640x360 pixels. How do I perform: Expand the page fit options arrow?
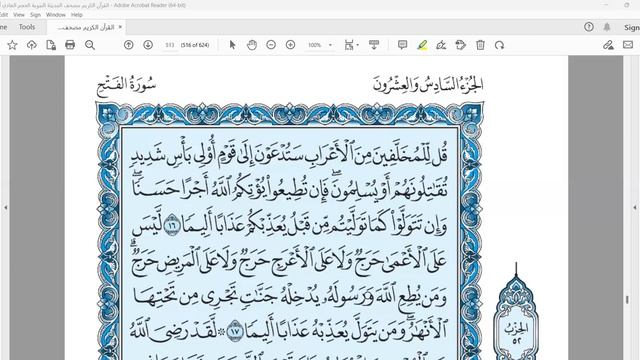tap(358, 45)
